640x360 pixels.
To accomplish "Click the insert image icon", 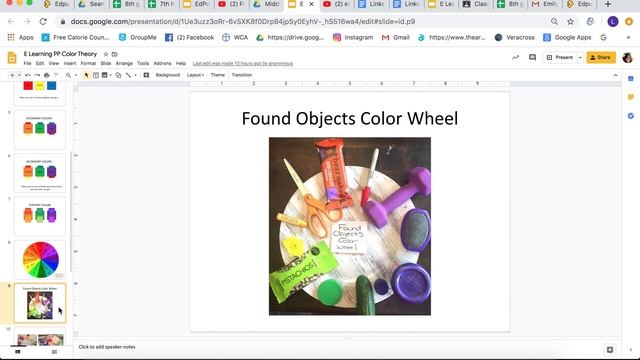I will click(x=104, y=75).
